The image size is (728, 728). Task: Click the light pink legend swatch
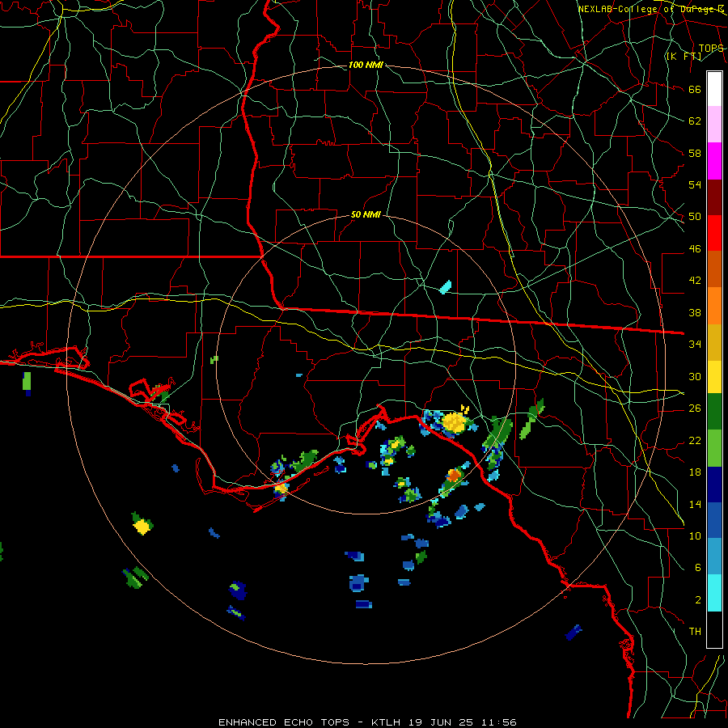tap(714, 124)
